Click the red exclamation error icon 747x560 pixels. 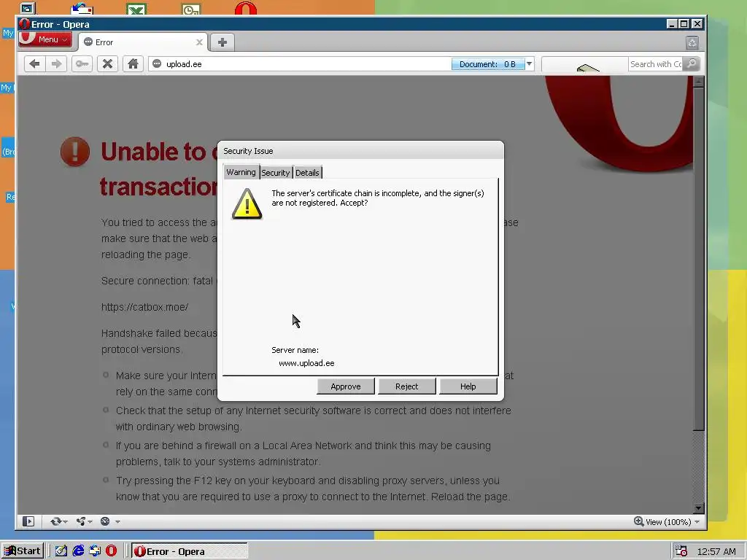pos(75,152)
